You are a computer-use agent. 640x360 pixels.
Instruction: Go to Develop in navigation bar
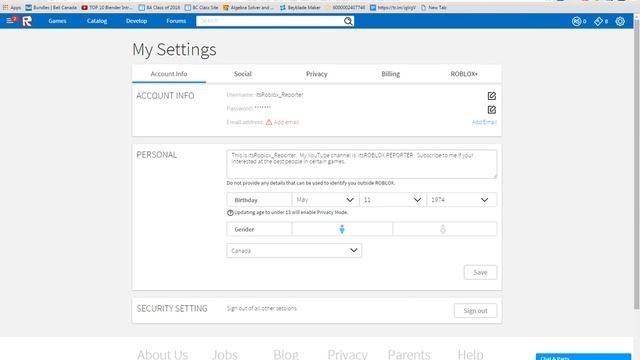(x=136, y=21)
